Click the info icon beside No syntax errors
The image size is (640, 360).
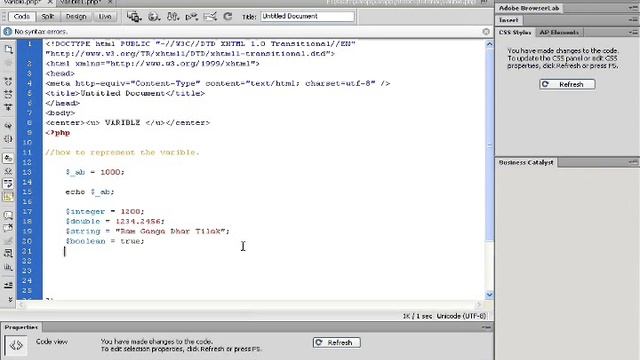pos(7,31)
